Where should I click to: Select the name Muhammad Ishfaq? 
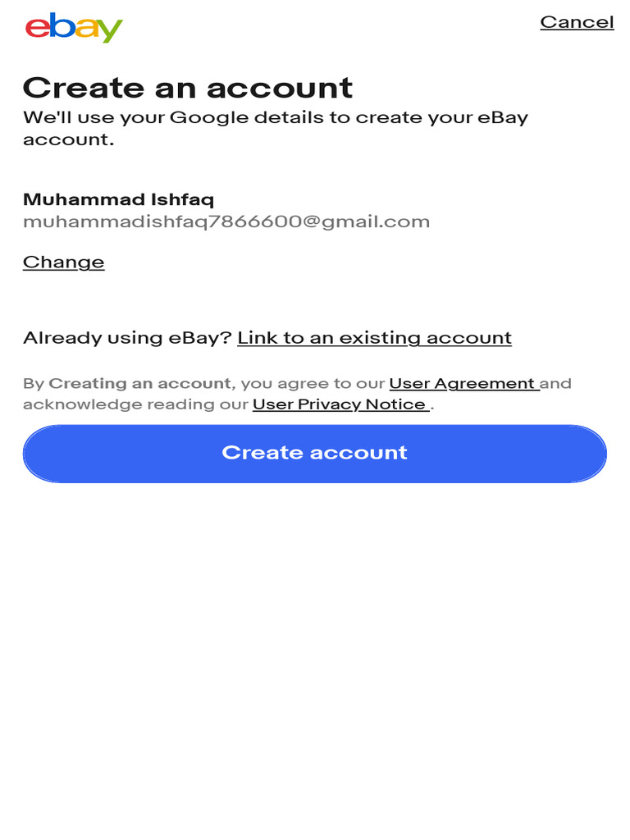click(119, 199)
